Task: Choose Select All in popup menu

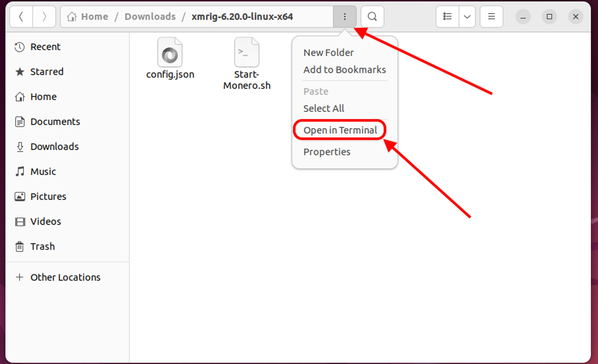Action: (324, 108)
